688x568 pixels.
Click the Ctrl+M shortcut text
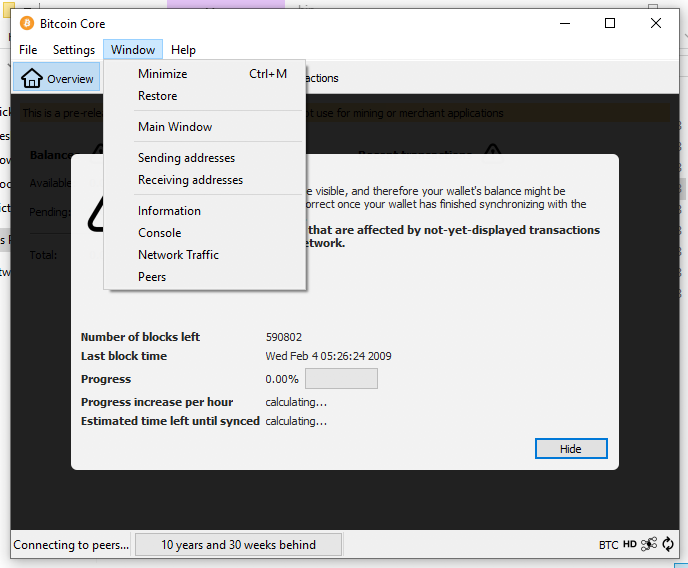coord(268,74)
